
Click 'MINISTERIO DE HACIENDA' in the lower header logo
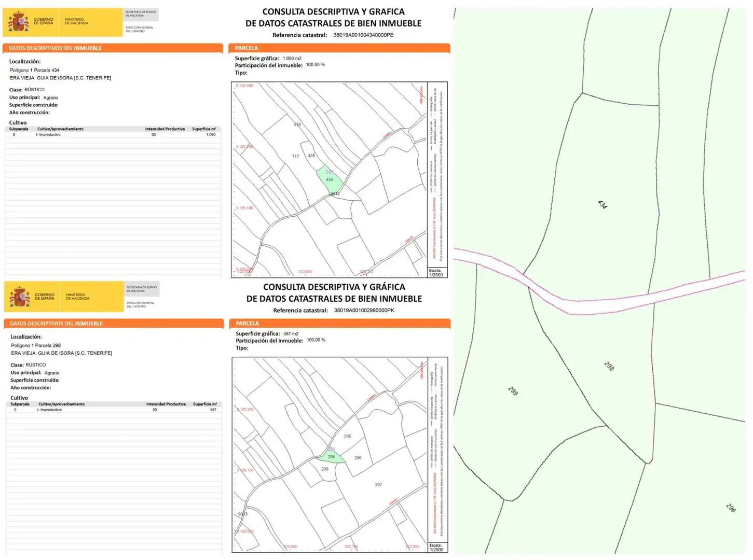(x=78, y=297)
